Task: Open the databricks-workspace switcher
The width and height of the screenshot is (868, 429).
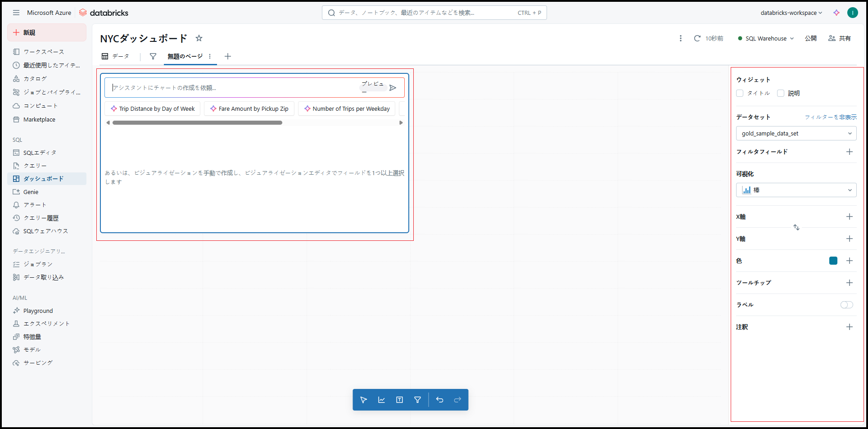Action: tap(791, 13)
